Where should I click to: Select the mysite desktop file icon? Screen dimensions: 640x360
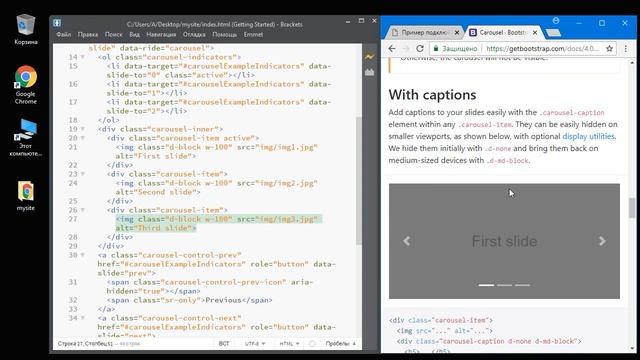coord(26,196)
